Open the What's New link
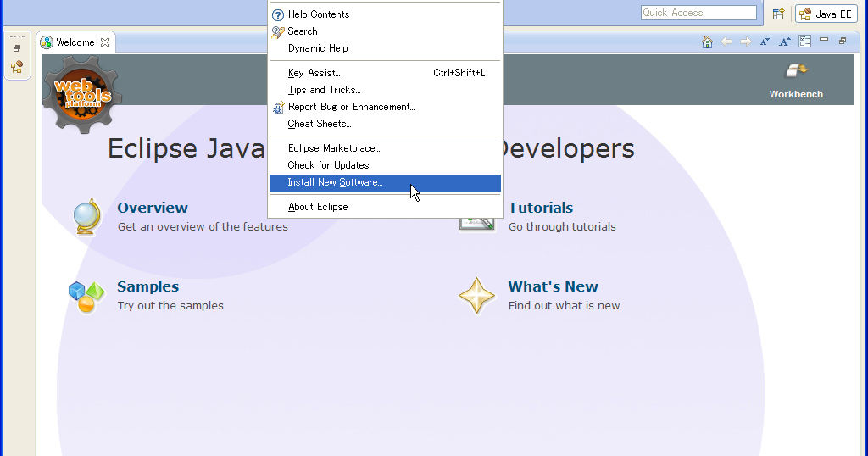Viewport: 868px width, 456px height. [x=553, y=286]
